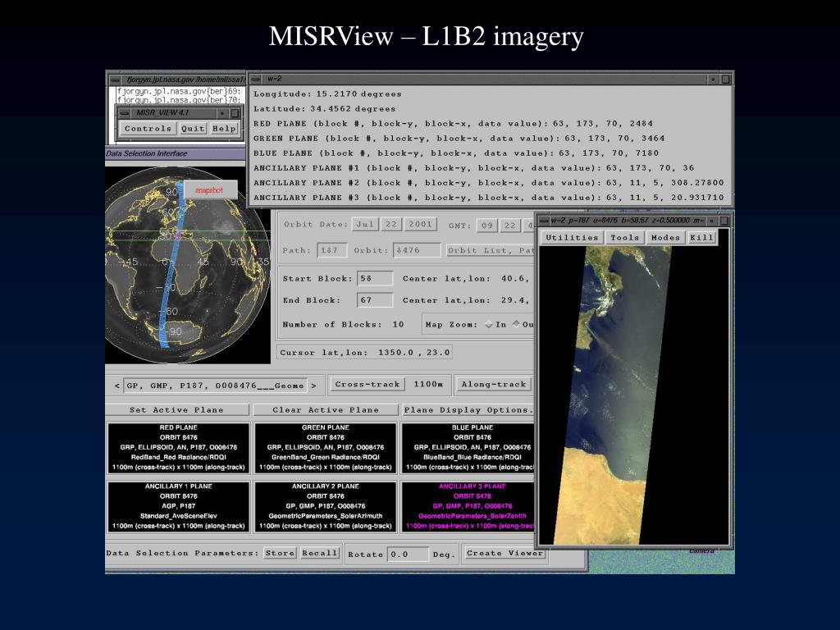Open the Tools menu in image viewer

[624, 238]
